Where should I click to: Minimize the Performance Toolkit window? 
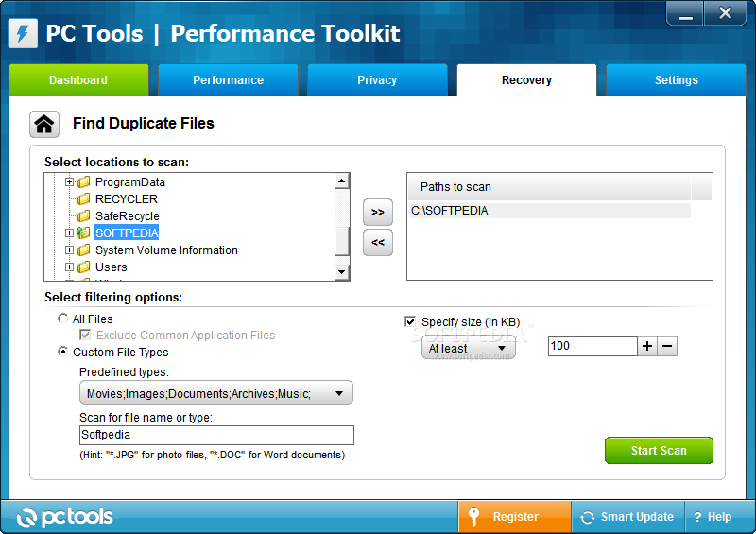686,13
